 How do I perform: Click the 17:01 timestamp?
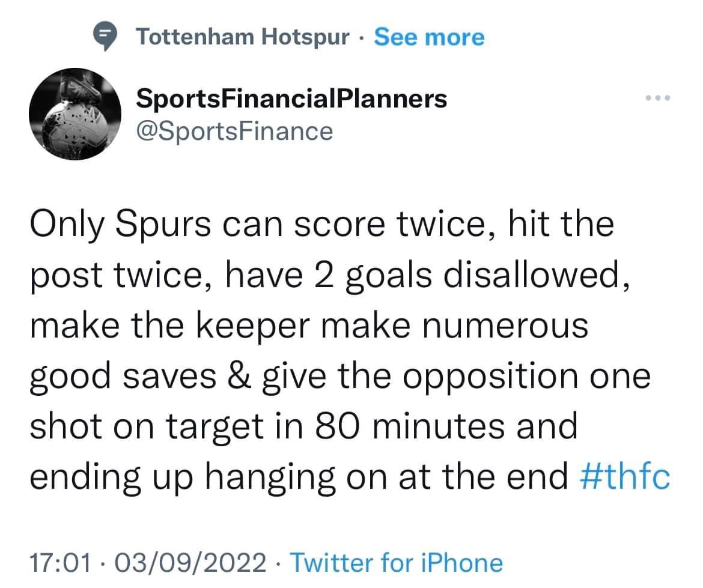(61, 563)
